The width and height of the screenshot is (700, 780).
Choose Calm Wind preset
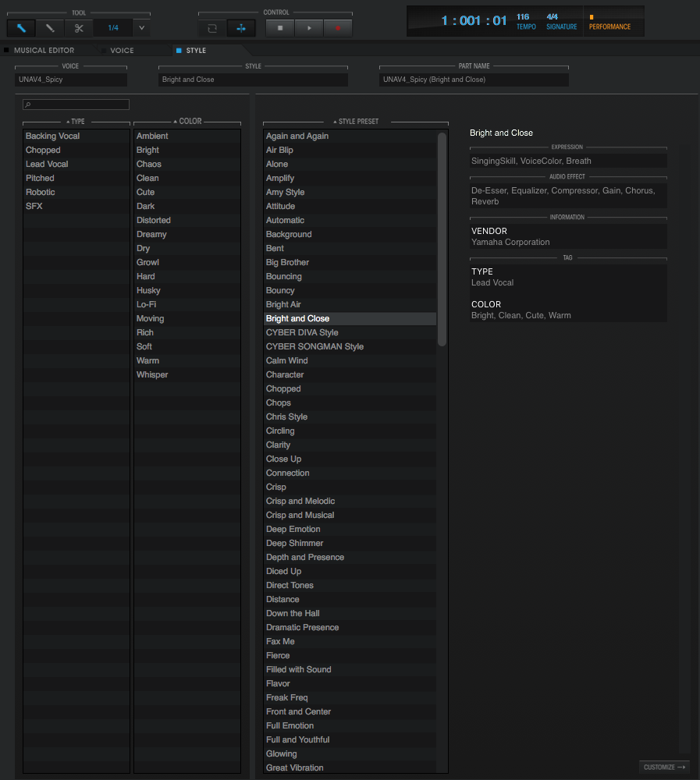point(350,360)
